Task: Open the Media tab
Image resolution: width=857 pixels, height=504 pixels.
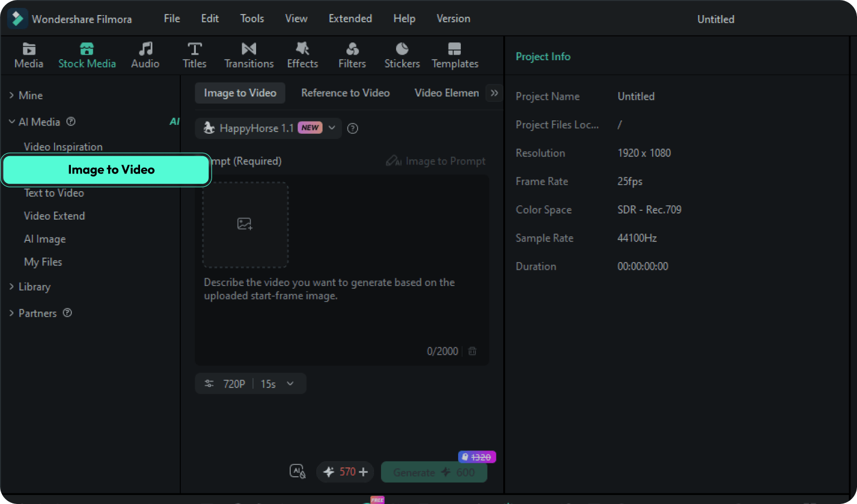Action: click(x=29, y=56)
